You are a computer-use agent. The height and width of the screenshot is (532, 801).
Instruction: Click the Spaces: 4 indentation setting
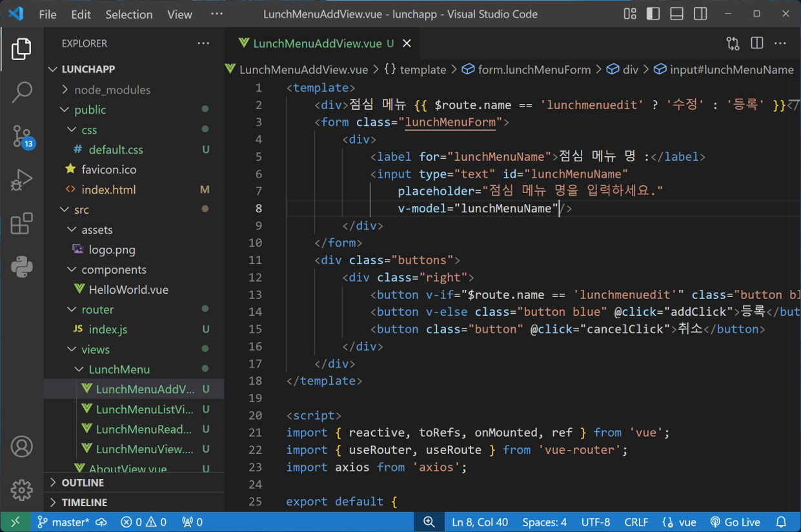click(x=545, y=522)
